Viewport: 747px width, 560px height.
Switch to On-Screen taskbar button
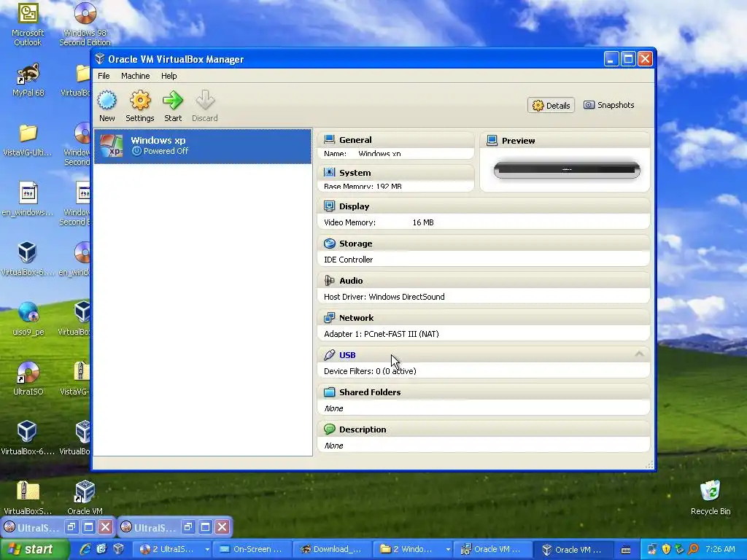251,549
